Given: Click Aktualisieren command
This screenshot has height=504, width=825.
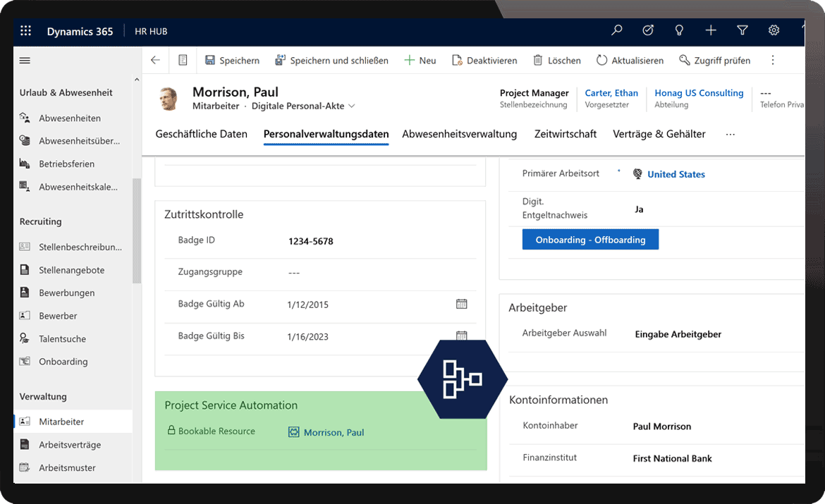Looking at the screenshot, I should [x=630, y=61].
